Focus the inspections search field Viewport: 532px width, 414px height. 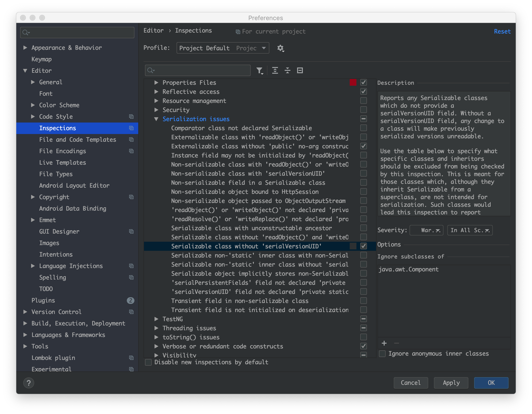pos(198,70)
